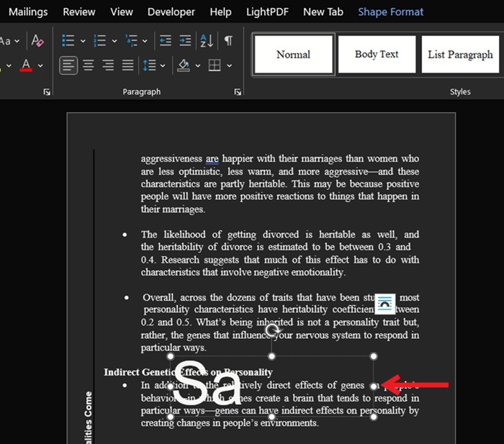Open the View tab
Viewport: 504px width, 444px height.
[x=122, y=12]
